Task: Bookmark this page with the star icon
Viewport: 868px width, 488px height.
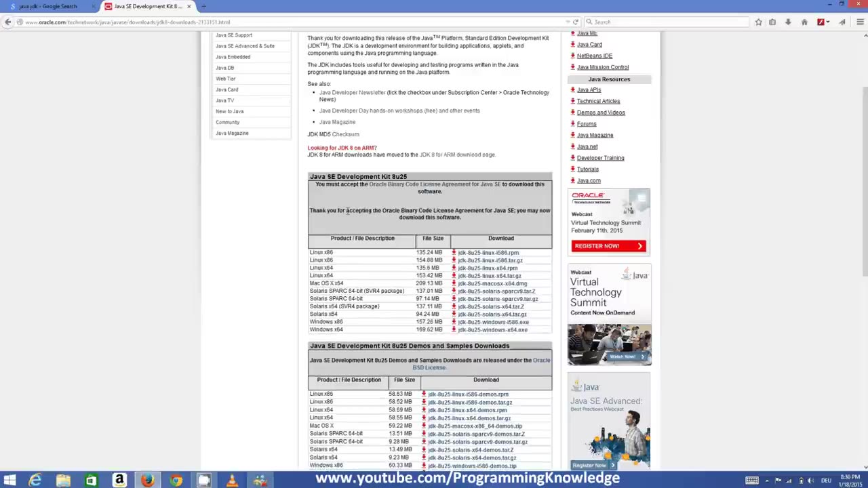Action: coord(758,22)
